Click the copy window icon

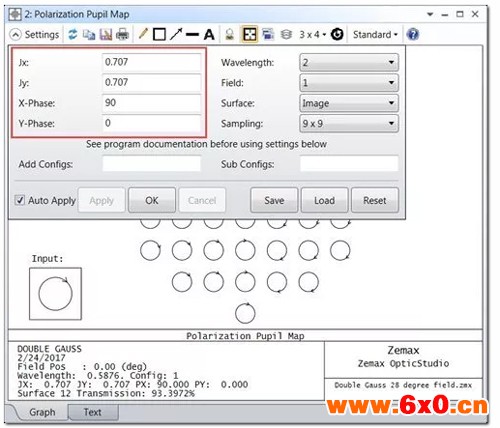pos(89,34)
